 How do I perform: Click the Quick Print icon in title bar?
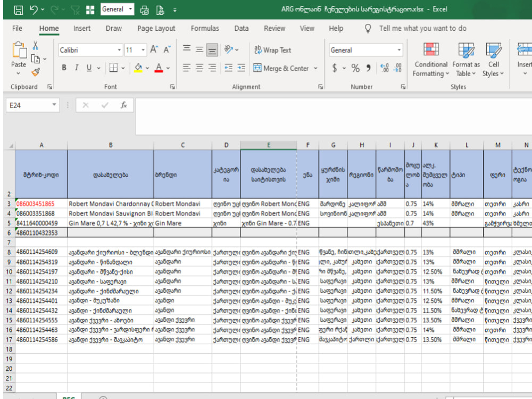point(144,10)
